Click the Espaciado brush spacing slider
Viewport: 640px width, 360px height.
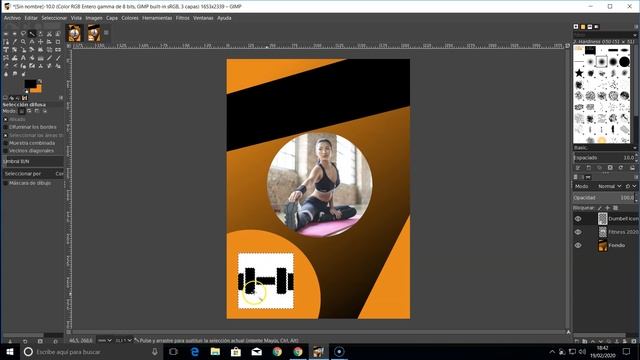[x=603, y=158]
